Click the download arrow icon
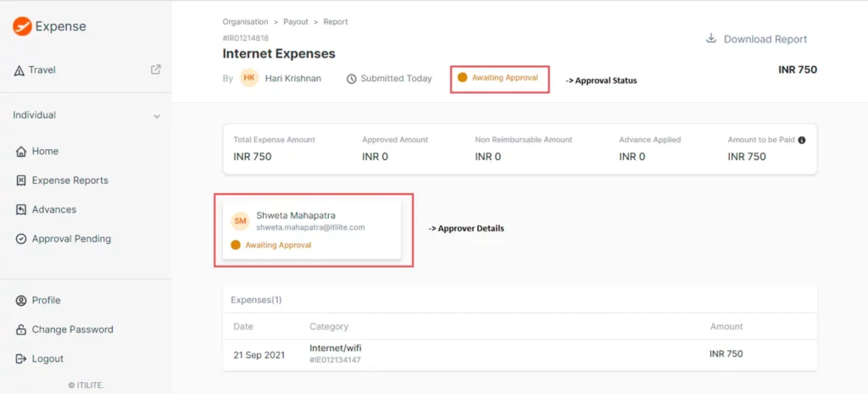Screen dimensions: 868x394 (711, 39)
